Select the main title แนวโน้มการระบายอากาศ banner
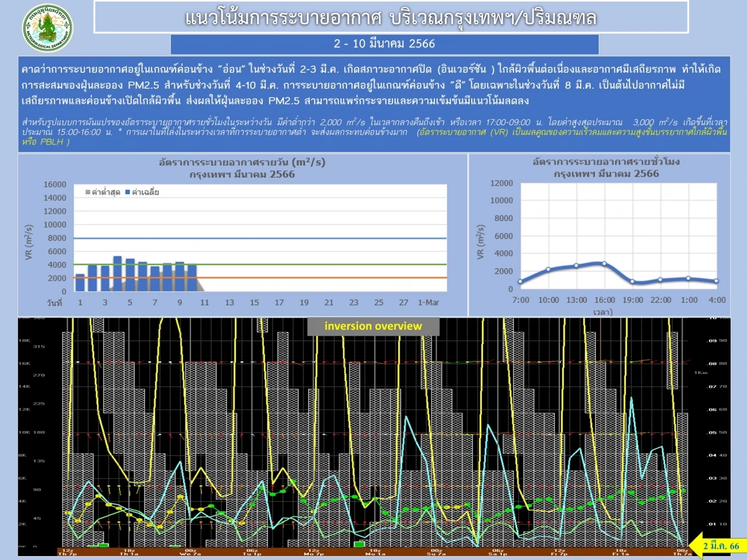The image size is (747, 560). pyautogui.click(x=391, y=17)
